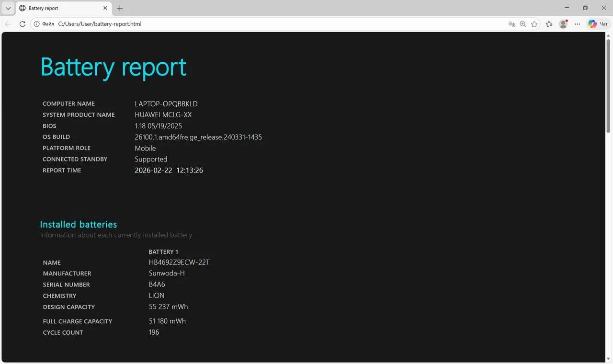This screenshot has width=613, height=364.
Task: Open the Copilot chat button
Action: 598,24
